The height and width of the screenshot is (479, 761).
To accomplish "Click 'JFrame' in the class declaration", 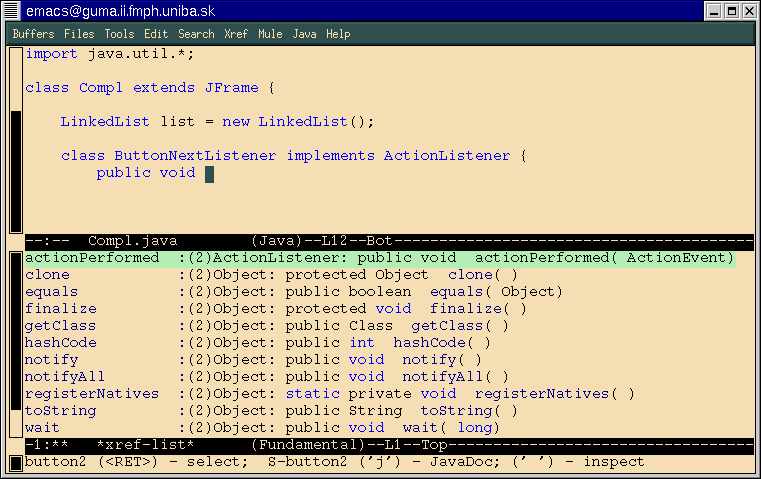I will coord(232,88).
